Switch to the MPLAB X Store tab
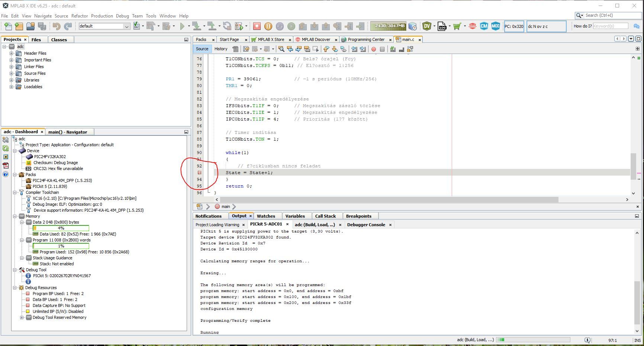This screenshot has width=644, height=346. coord(271,39)
